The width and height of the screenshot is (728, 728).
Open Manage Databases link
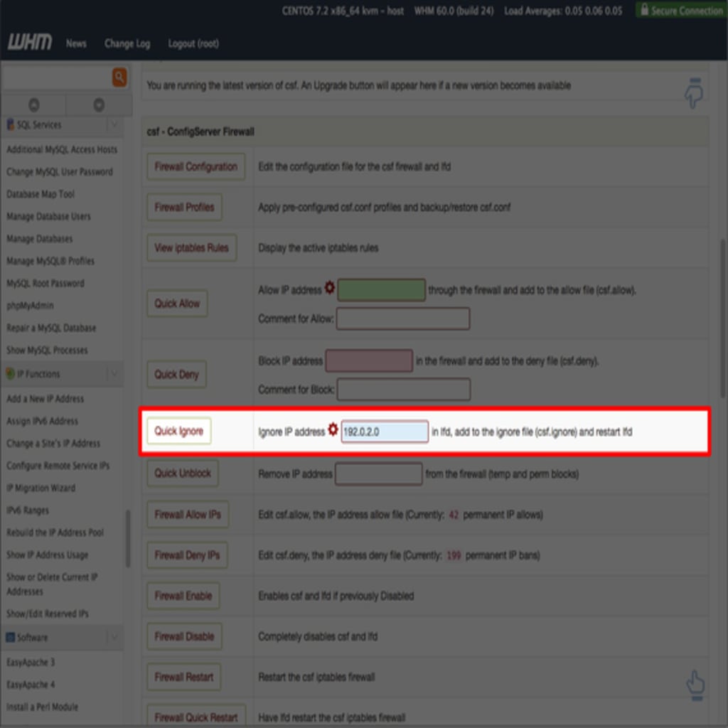pos(40,239)
